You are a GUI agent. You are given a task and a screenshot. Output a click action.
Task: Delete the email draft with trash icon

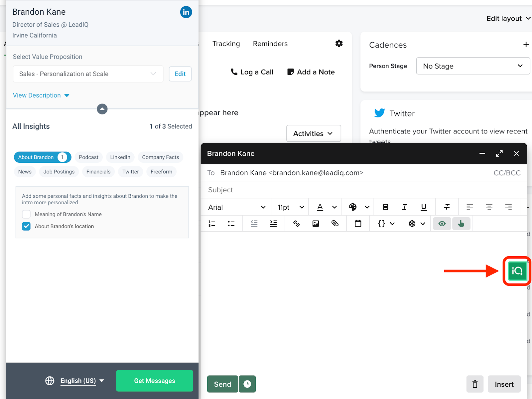[x=475, y=384]
